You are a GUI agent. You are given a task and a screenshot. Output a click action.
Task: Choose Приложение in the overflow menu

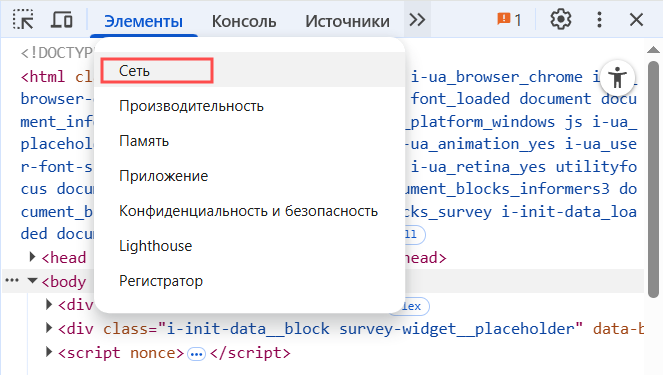249,176
